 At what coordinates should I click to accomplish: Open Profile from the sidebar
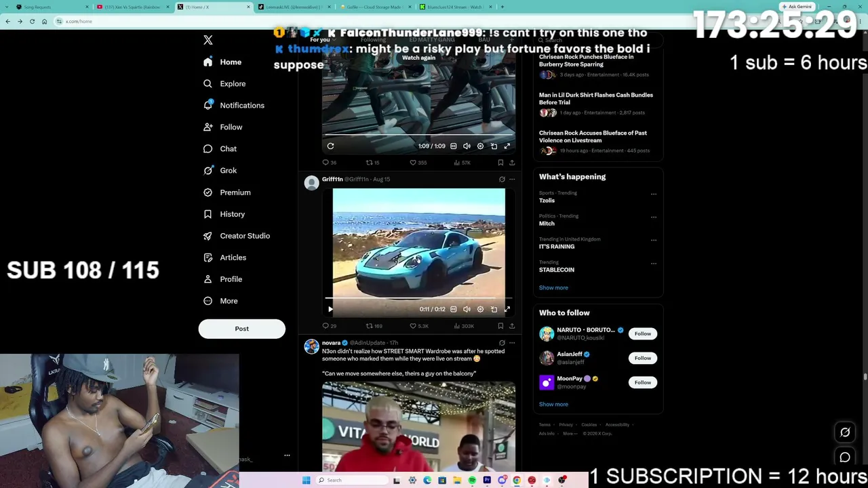223,279
